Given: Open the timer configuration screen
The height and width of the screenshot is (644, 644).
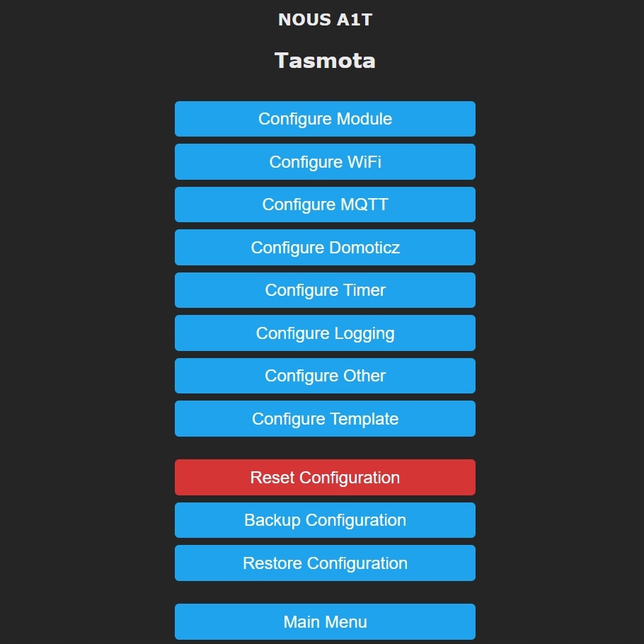Looking at the screenshot, I should point(325,290).
